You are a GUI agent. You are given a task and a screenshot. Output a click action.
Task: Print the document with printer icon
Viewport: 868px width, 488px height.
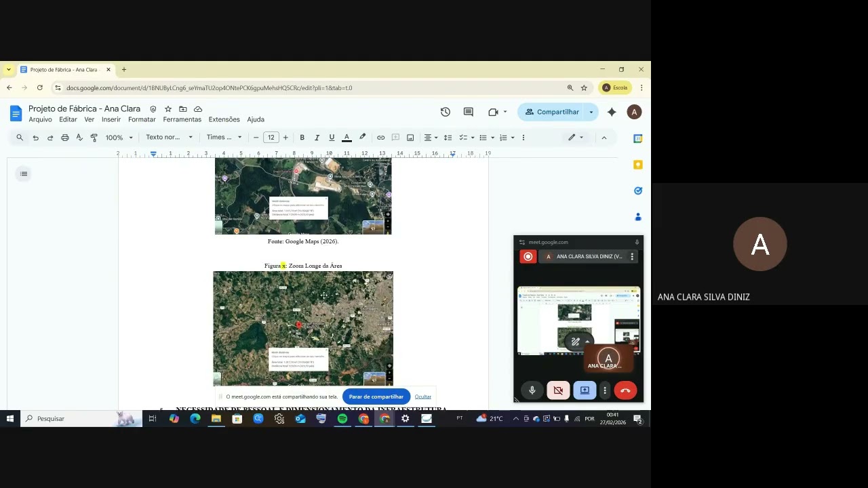click(65, 138)
